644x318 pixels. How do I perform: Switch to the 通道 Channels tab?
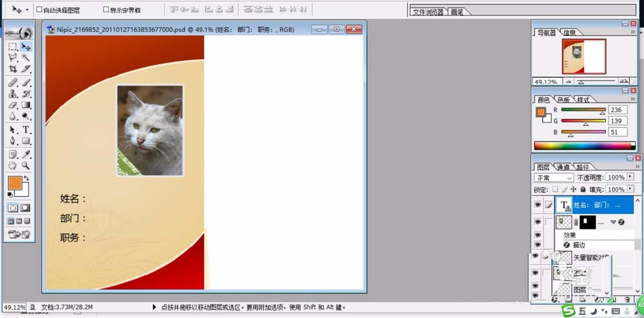563,167
